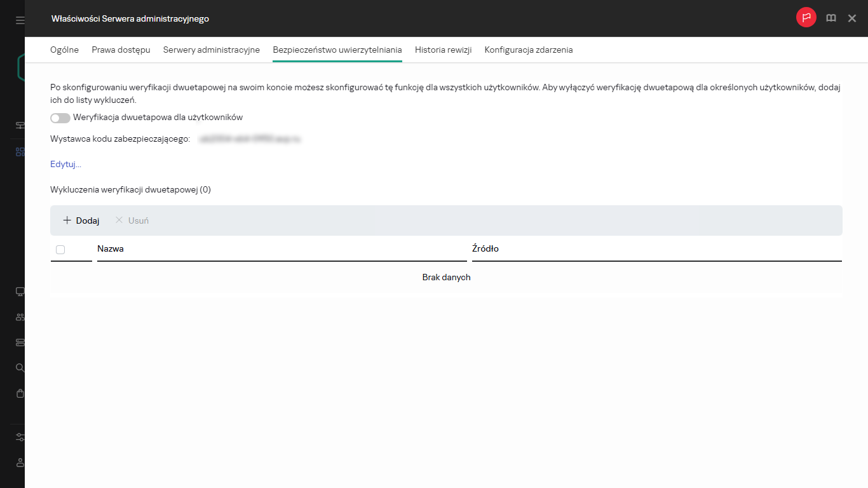The width and height of the screenshot is (868, 488).
Task: Click the monitor devices icon in sidebar
Action: point(20,292)
